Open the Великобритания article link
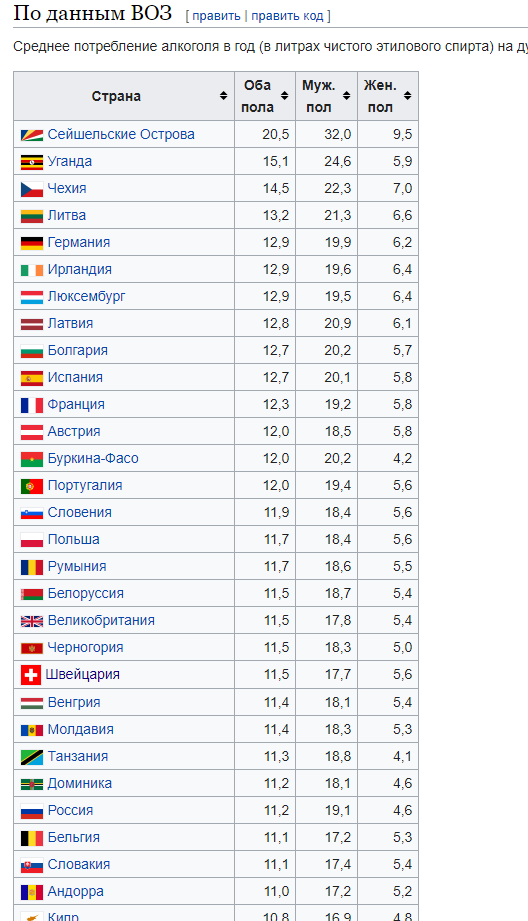528x921 pixels. point(101,621)
